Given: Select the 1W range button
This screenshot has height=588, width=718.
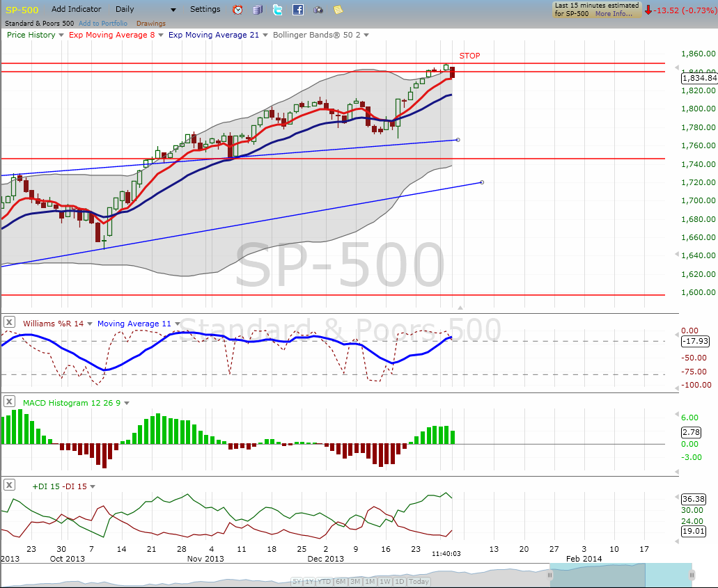Looking at the screenshot, I should pyautogui.click(x=385, y=582).
